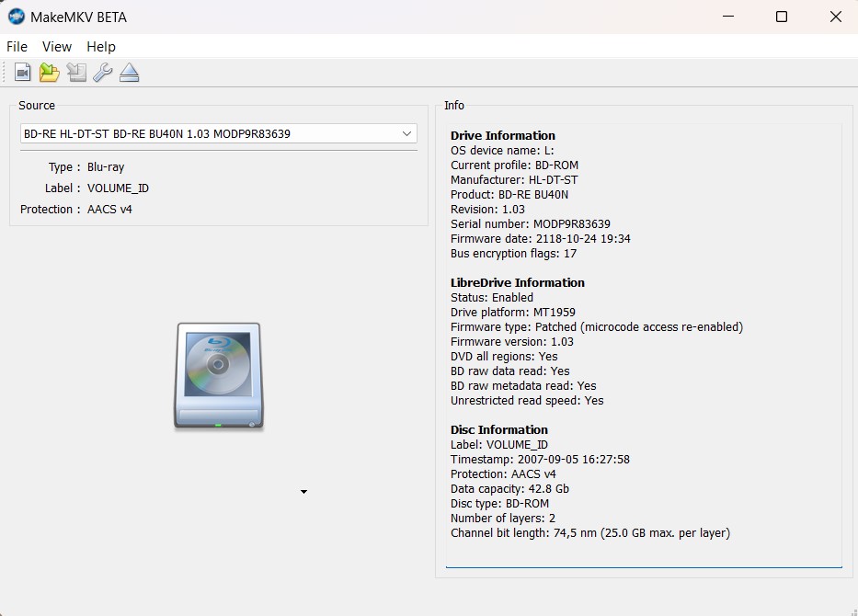858x616 pixels.
Task: Click the Serial number: MODP9R83639 line
Action: [x=531, y=224]
